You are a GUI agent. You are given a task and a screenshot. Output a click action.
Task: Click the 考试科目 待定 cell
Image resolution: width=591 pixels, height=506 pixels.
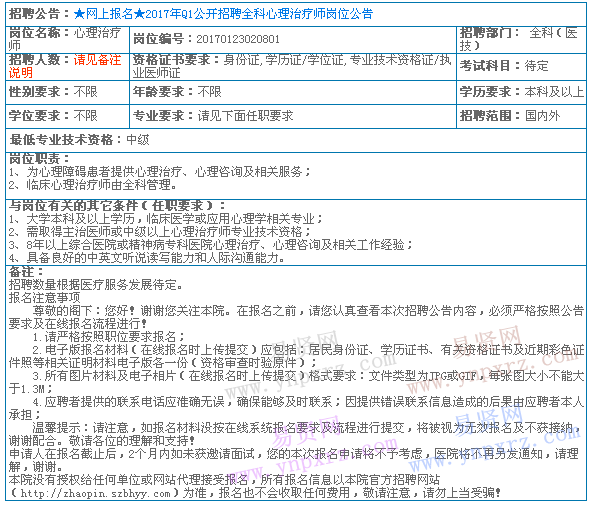pos(521,66)
